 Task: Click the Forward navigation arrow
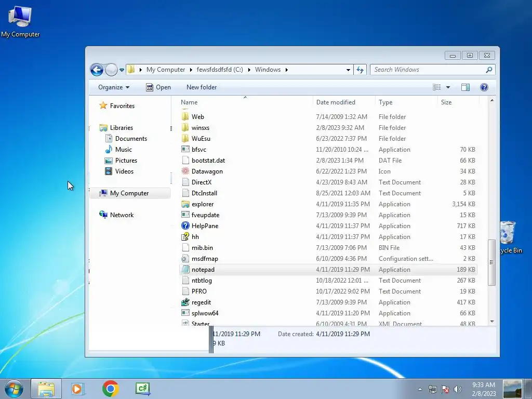coord(111,70)
